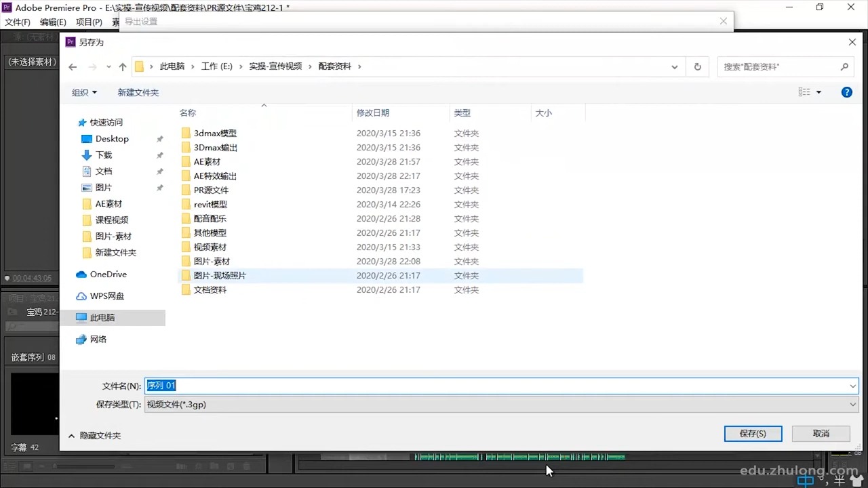868x488 pixels.
Task: Open the 组织 menu
Action: tap(85, 92)
